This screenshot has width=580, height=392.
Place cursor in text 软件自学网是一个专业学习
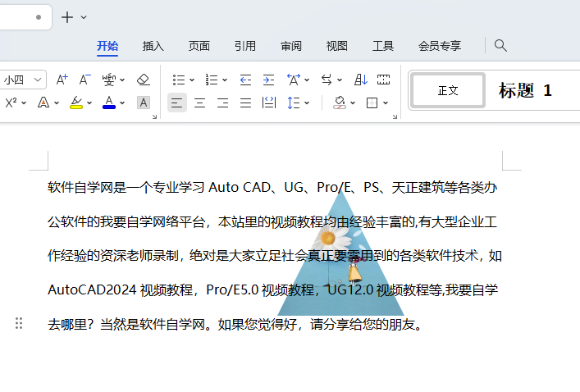[126, 187]
